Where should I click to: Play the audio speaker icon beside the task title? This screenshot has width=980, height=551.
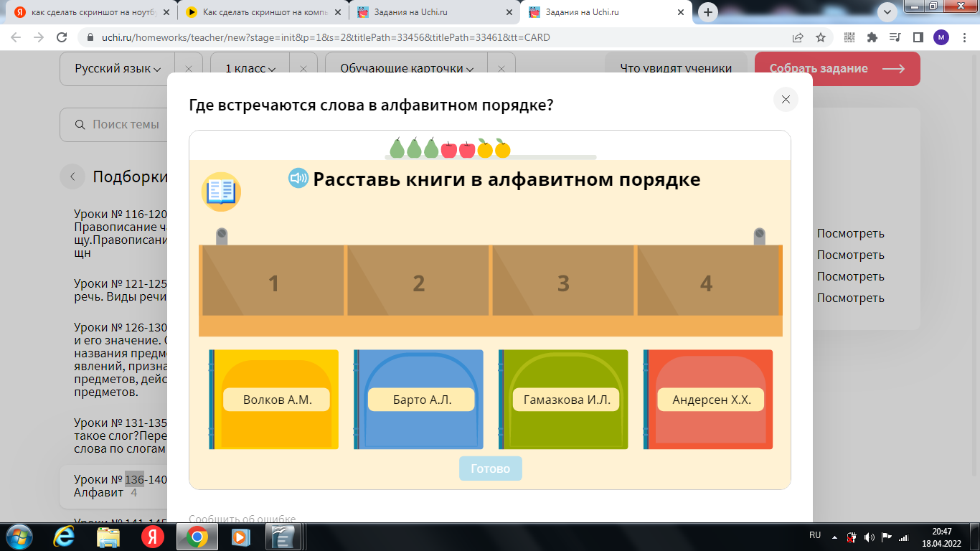coord(298,179)
